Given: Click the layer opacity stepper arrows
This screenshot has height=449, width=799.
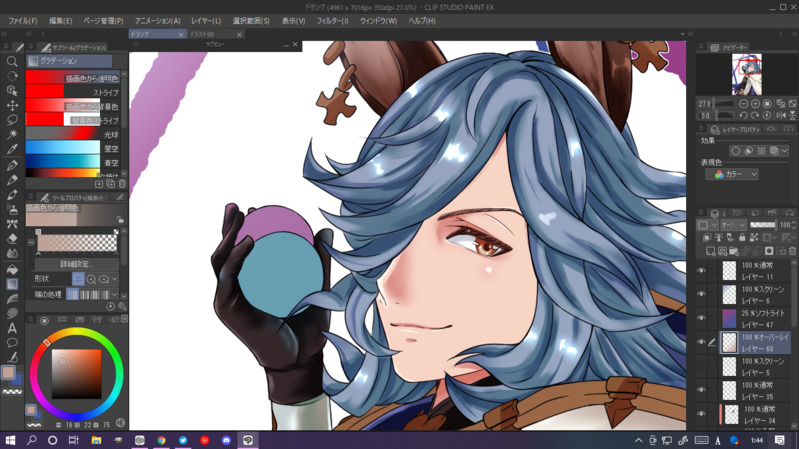Looking at the screenshot, I should point(793,225).
